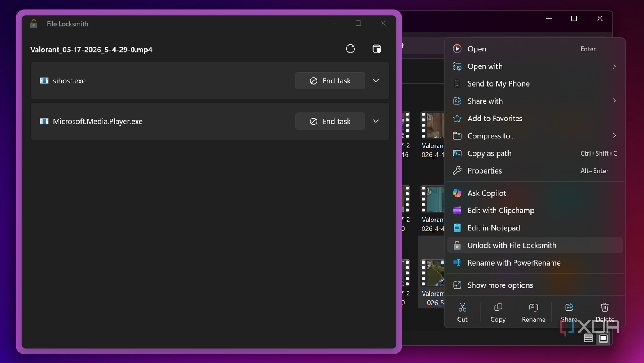
Task: Choose Rename with PowerRename
Action: (x=535, y=263)
